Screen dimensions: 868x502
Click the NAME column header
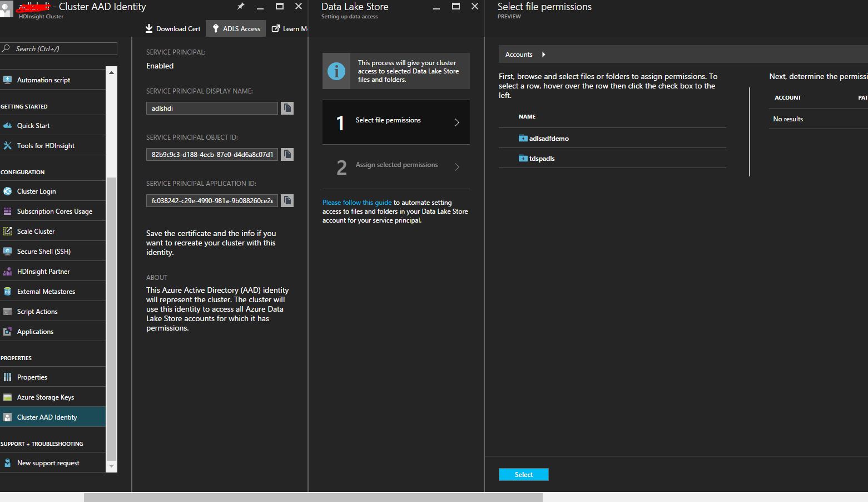tap(527, 117)
